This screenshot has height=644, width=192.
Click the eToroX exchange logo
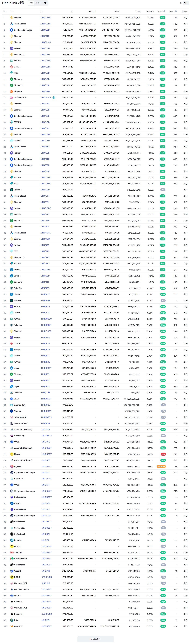coord(11,503)
